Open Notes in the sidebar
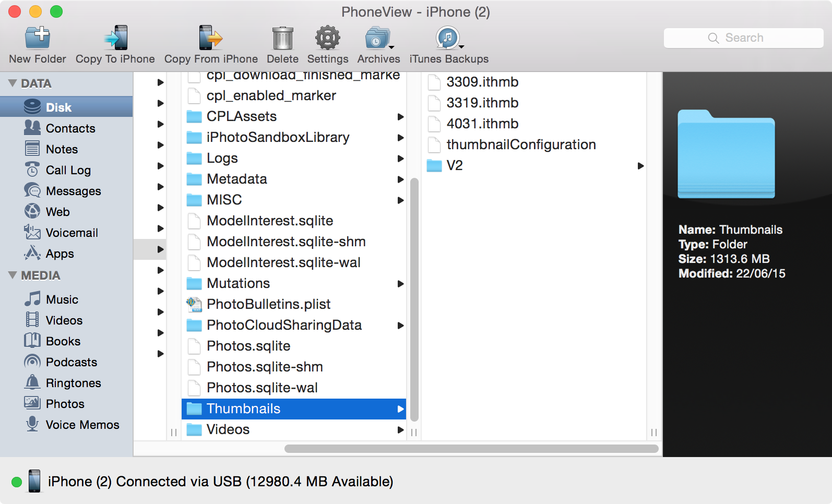The height and width of the screenshot is (504, 832). [x=66, y=149]
